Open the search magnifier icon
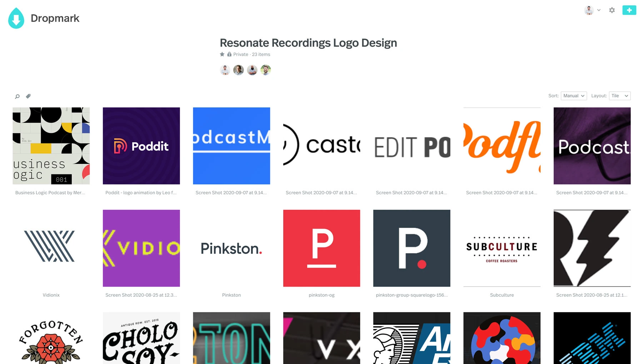The image size is (643, 364). 17,96
